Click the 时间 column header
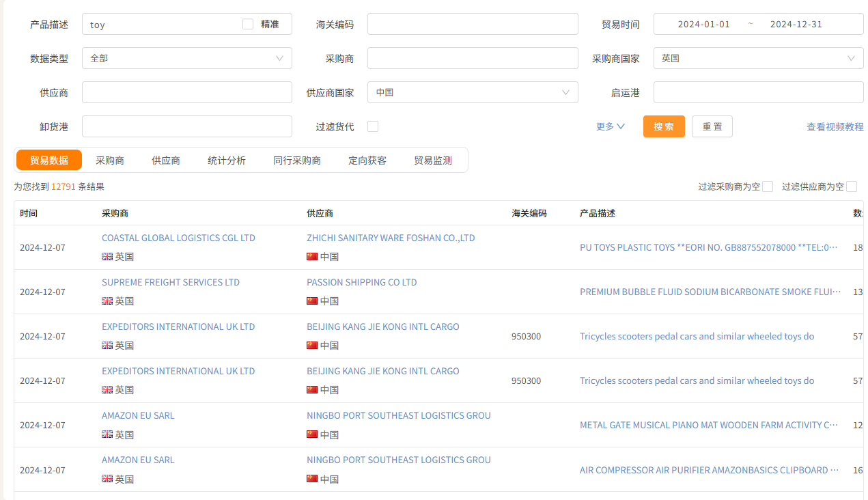 (x=29, y=213)
